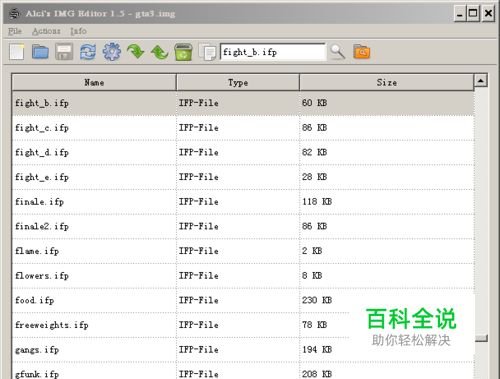Click the green down-arrow import icon

135,52
